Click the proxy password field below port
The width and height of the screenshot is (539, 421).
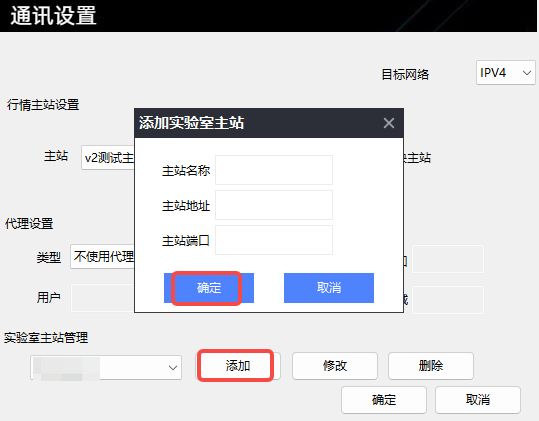(448, 300)
